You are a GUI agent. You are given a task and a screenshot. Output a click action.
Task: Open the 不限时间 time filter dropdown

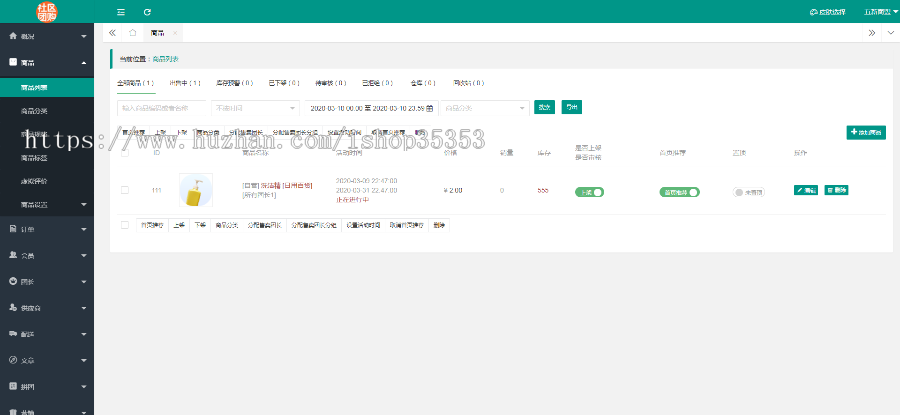[x=255, y=108]
